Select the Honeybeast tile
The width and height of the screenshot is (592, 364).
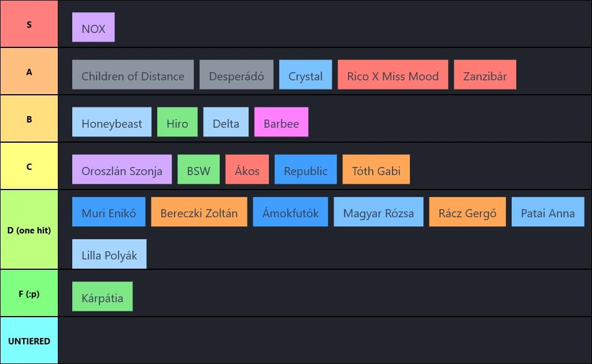pos(112,122)
